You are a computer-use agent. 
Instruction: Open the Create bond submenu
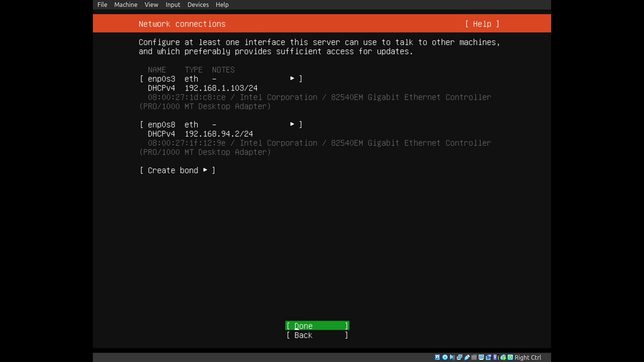(x=177, y=170)
